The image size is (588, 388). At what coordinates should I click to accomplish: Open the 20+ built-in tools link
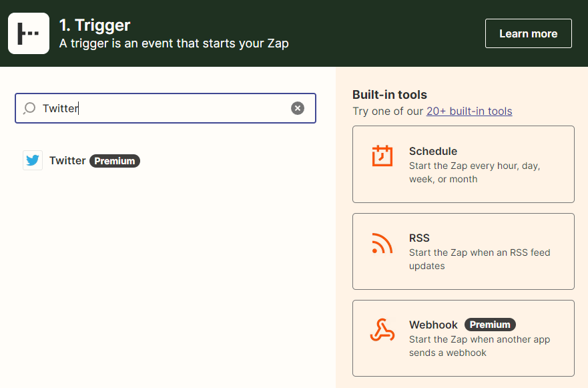pos(469,111)
